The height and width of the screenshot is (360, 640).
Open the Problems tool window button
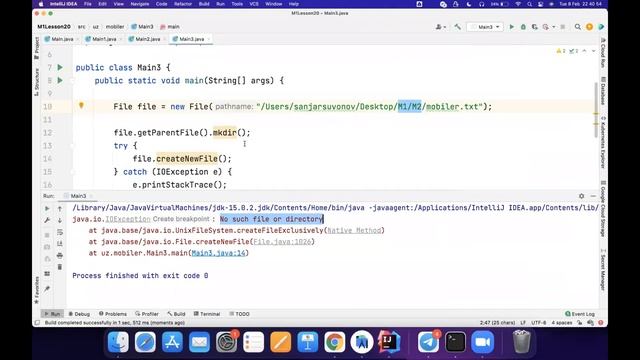[113, 314]
